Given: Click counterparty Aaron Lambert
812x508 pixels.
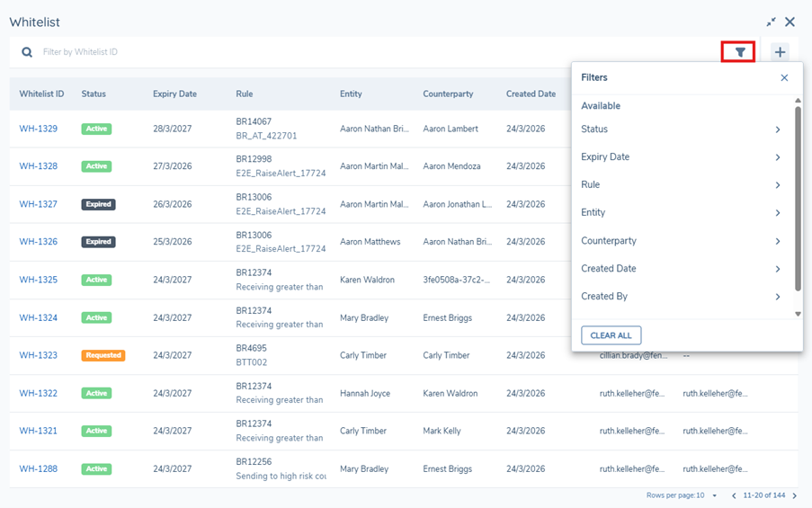Looking at the screenshot, I should [451, 129].
